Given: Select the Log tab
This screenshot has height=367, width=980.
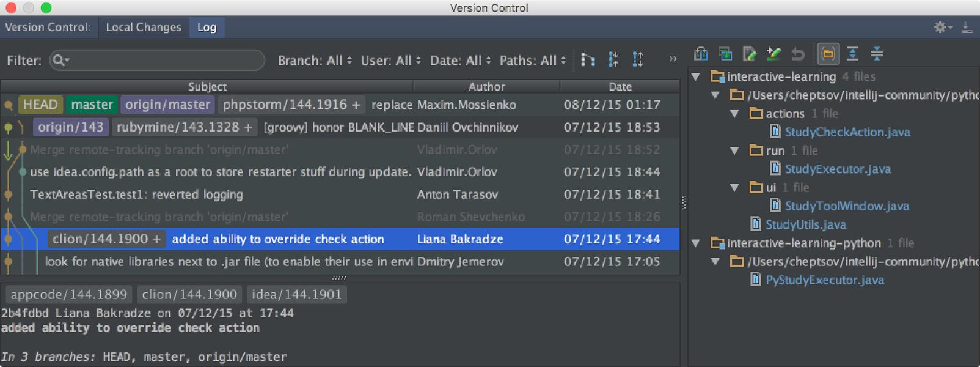Looking at the screenshot, I should [x=207, y=27].
